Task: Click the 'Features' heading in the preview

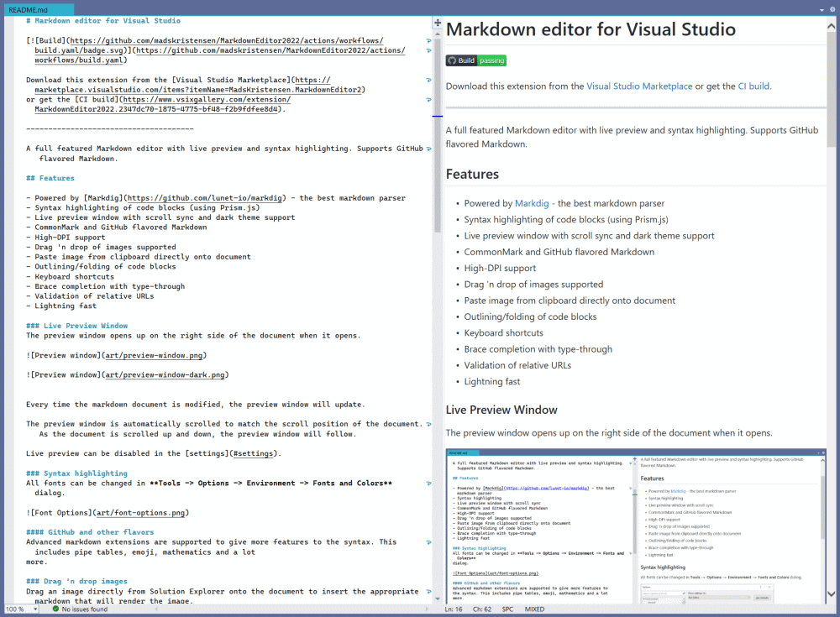Action: click(472, 175)
